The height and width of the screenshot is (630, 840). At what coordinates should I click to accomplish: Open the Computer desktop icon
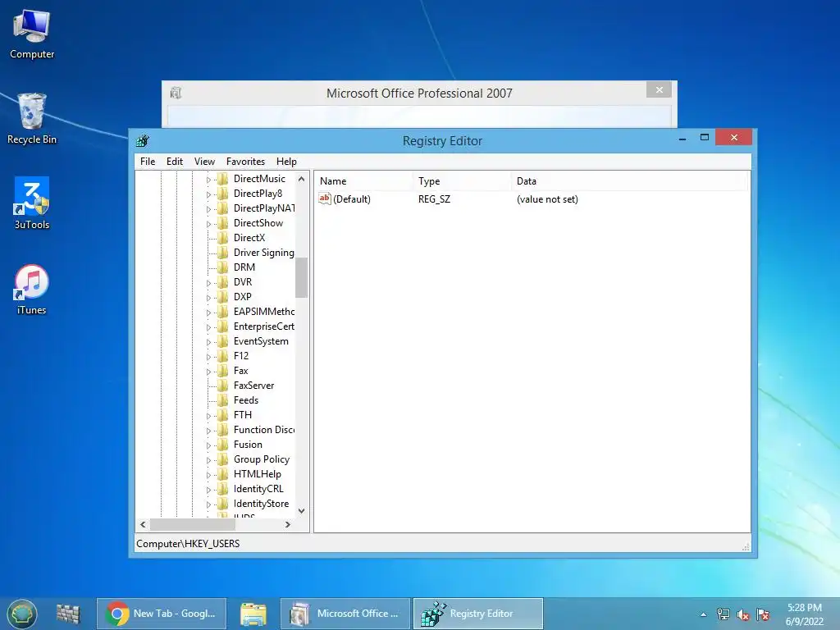coord(32,34)
